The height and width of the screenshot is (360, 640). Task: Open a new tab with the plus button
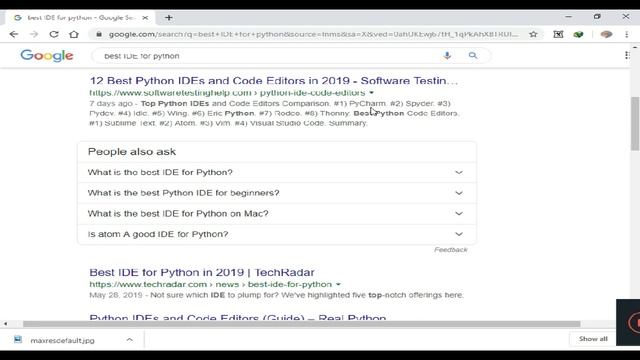point(169,18)
